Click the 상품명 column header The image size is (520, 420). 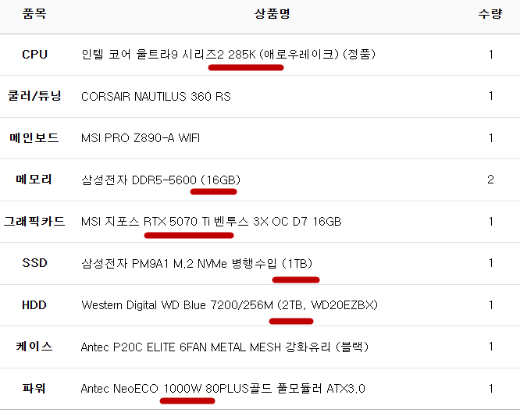(x=272, y=14)
